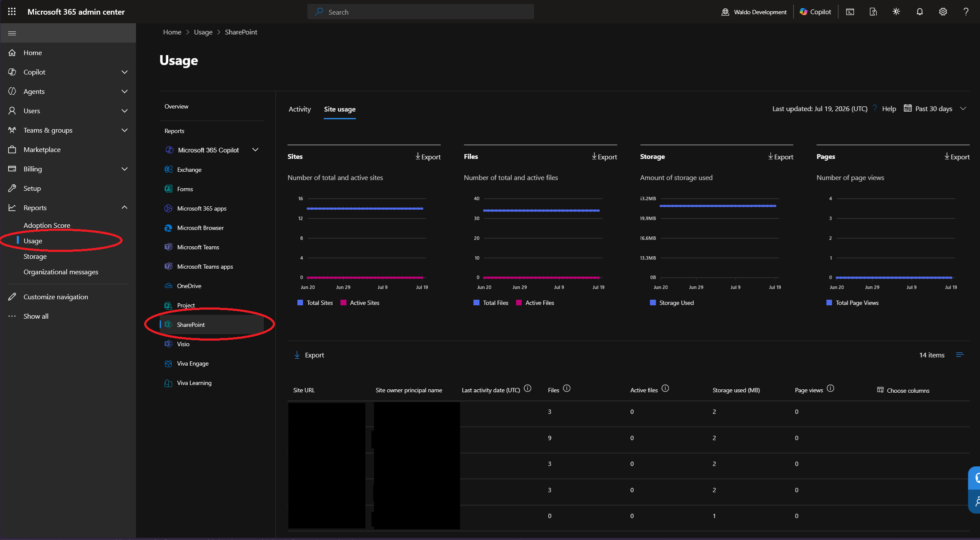
Task: Open the app launcher waffle icon
Action: [x=12, y=12]
